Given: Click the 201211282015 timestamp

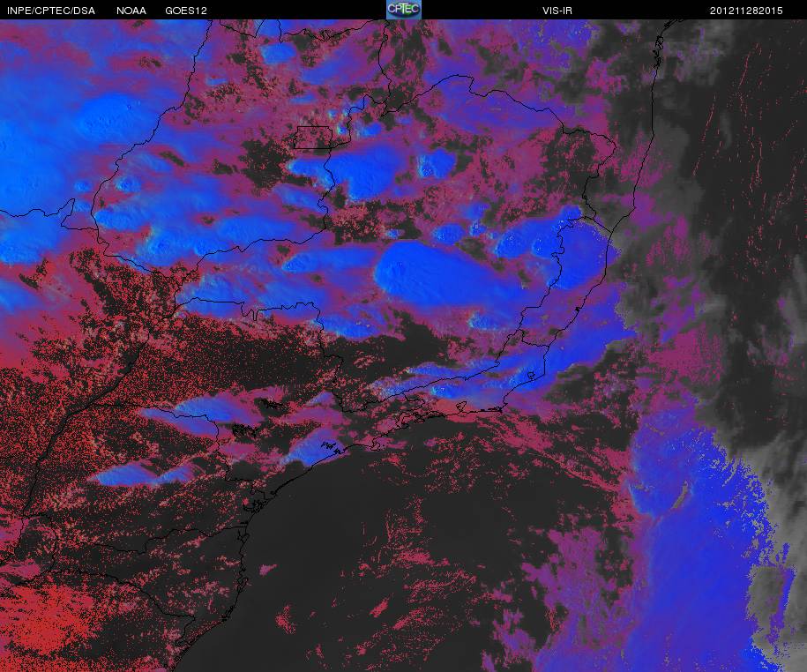Looking at the screenshot, I should click(746, 11).
